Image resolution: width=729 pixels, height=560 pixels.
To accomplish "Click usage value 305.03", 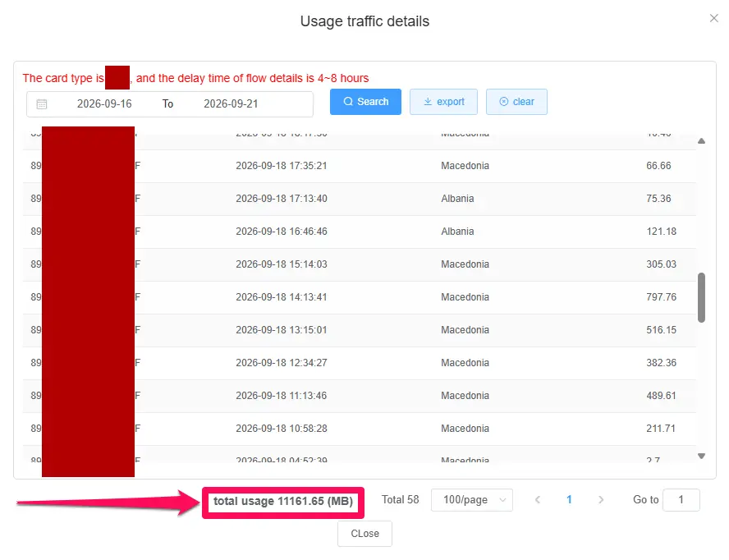I will coord(661,264).
